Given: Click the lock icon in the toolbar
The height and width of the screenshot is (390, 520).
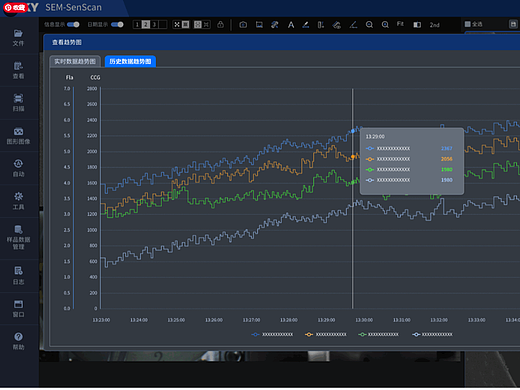Looking at the screenshot, I should [x=220, y=25].
